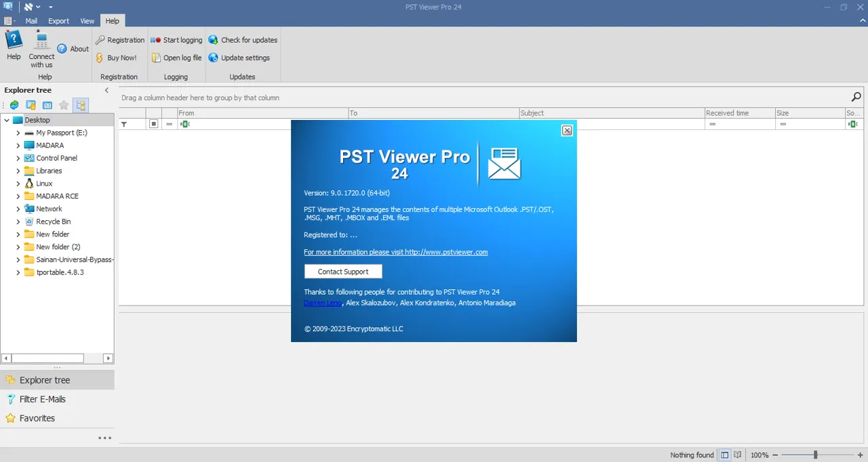The image size is (868, 462).
Task: Click the Explorer tree horizontal scrollbar
Action: 47,358
